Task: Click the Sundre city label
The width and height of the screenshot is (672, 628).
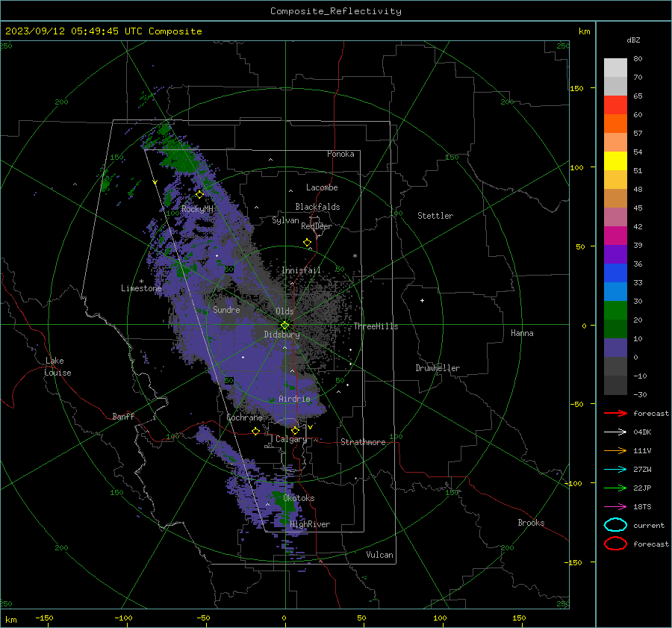Action: 226,309
